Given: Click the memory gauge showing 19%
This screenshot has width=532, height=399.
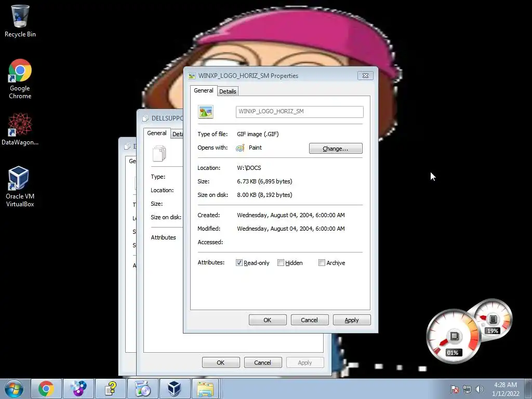Looking at the screenshot, I should coord(493,320).
